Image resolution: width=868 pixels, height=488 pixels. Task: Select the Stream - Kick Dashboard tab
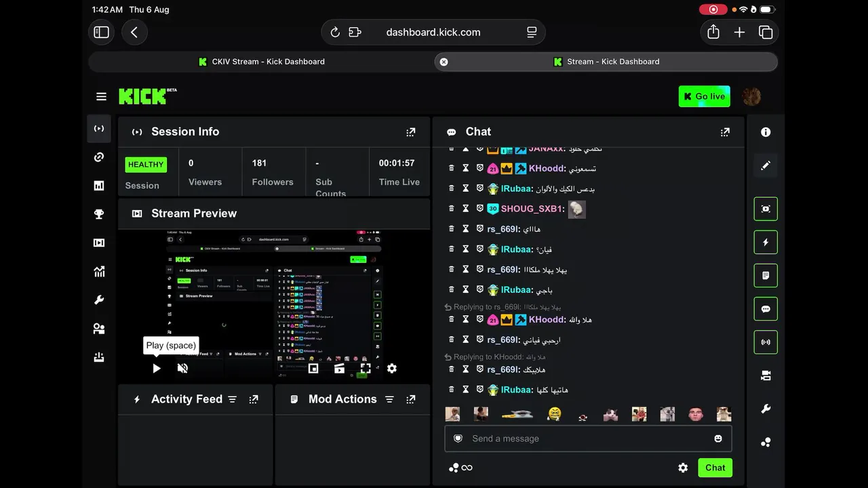[x=606, y=62]
